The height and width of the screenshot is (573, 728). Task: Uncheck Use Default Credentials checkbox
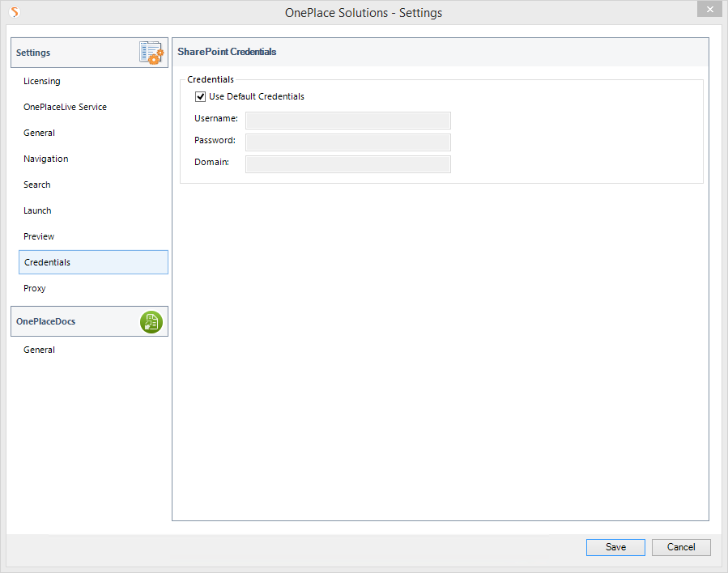click(201, 96)
